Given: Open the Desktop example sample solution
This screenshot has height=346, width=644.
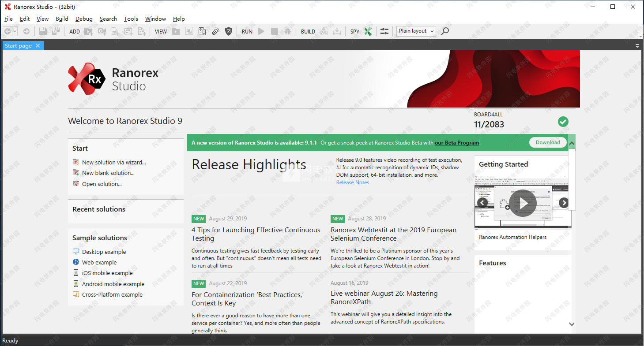Looking at the screenshot, I should 104,252.
